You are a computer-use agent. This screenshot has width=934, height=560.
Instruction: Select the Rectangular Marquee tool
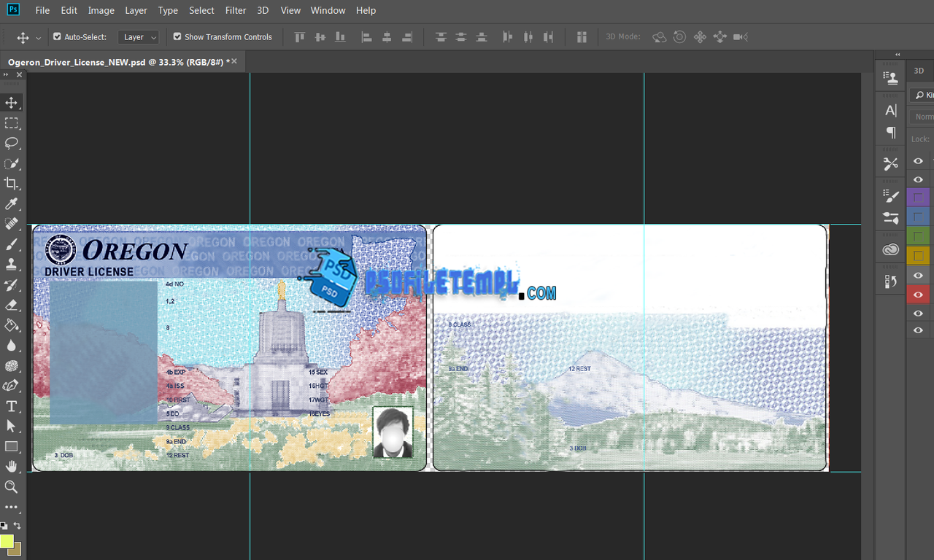(x=12, y=123)
